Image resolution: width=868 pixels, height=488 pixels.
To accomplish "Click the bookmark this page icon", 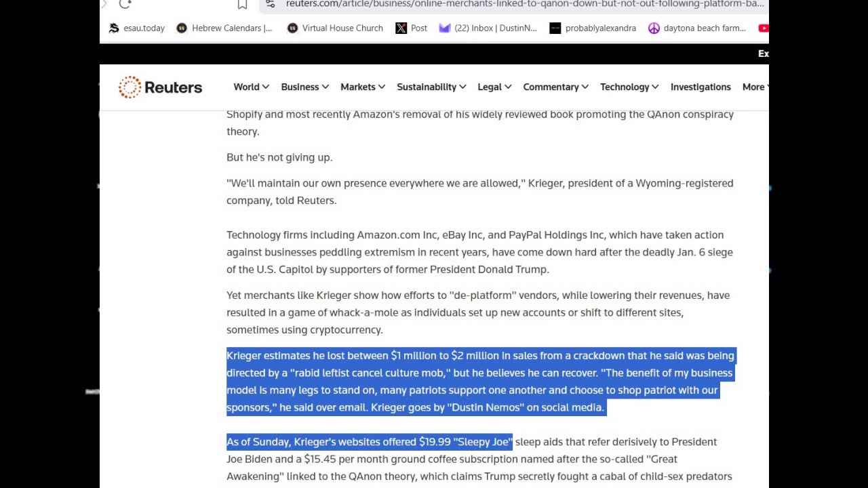I will pyautogui.click(x=242, y=5).
